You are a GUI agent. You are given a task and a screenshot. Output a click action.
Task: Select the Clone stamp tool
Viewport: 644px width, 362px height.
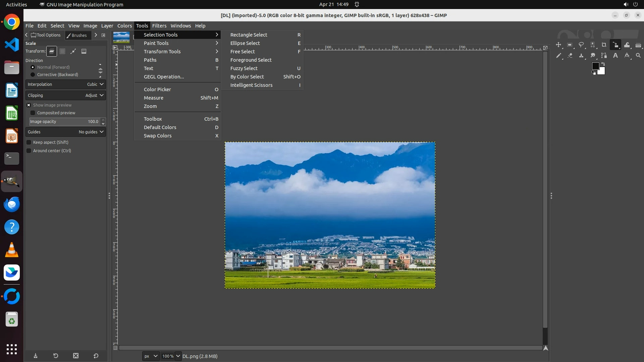tap(581, 56)
